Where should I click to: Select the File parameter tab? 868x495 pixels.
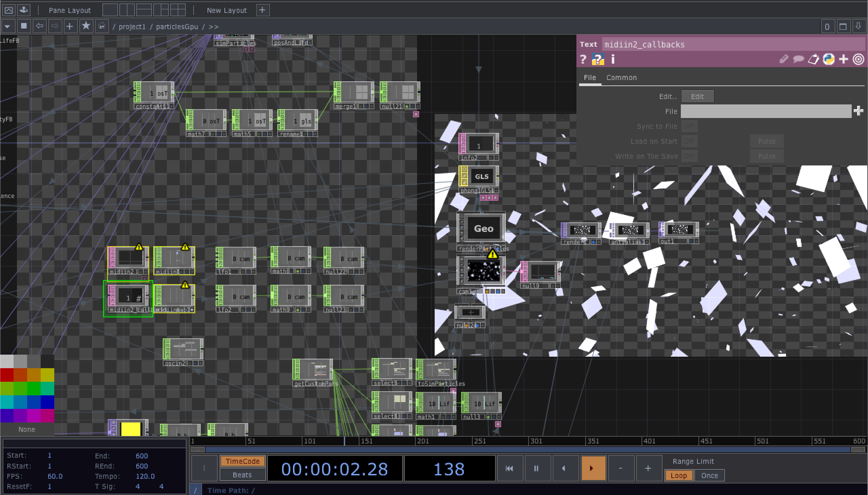(590, 78)
